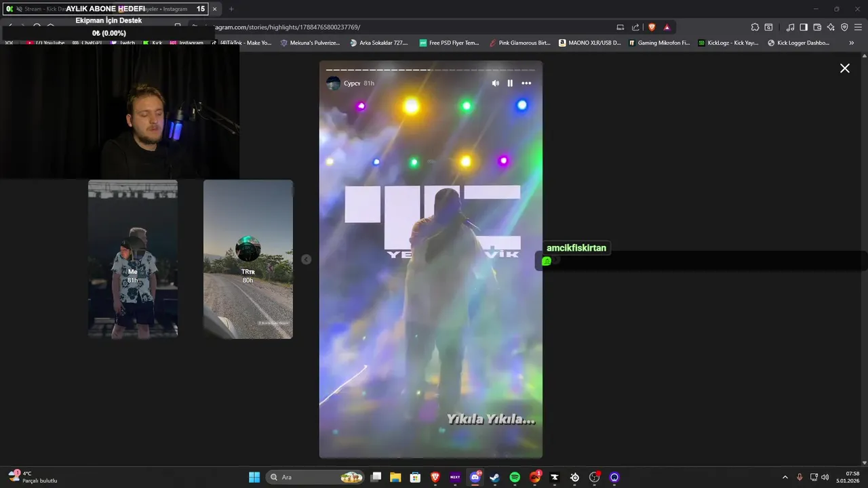Click the microphone icon in system tray
Viewport: 868px width, 488px height.
(x=800, y=477)
